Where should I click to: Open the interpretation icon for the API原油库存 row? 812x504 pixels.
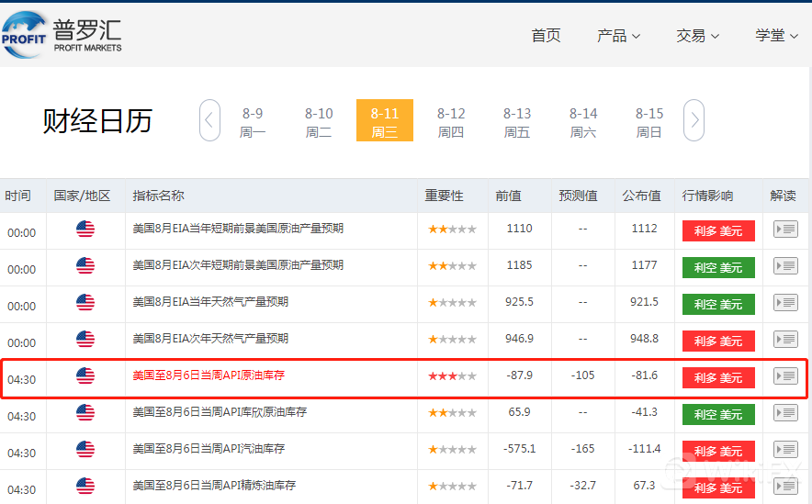click(785, 376)
